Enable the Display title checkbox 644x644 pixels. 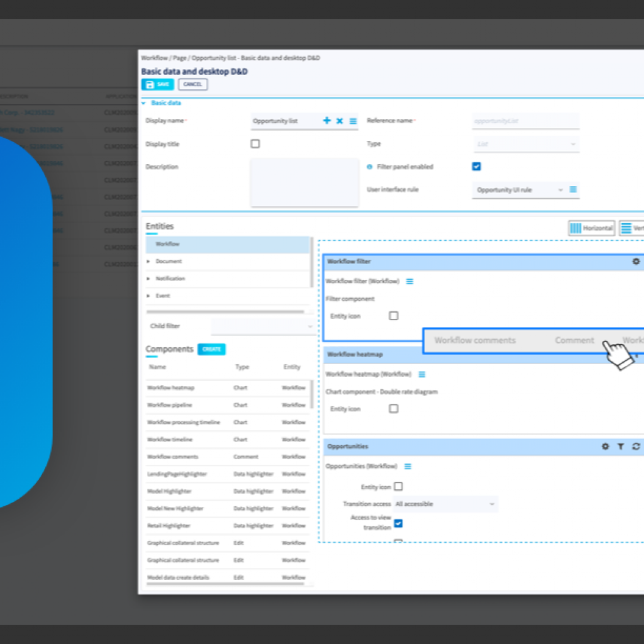[255, 144]
